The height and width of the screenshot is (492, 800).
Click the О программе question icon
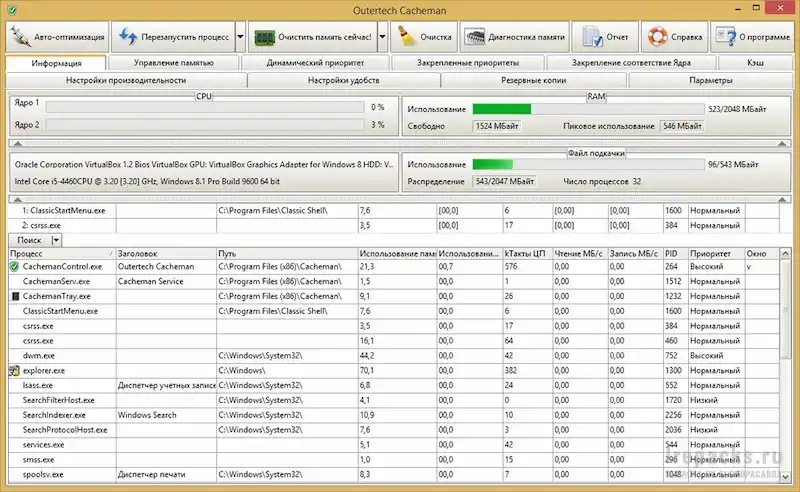tap(725, 37)
